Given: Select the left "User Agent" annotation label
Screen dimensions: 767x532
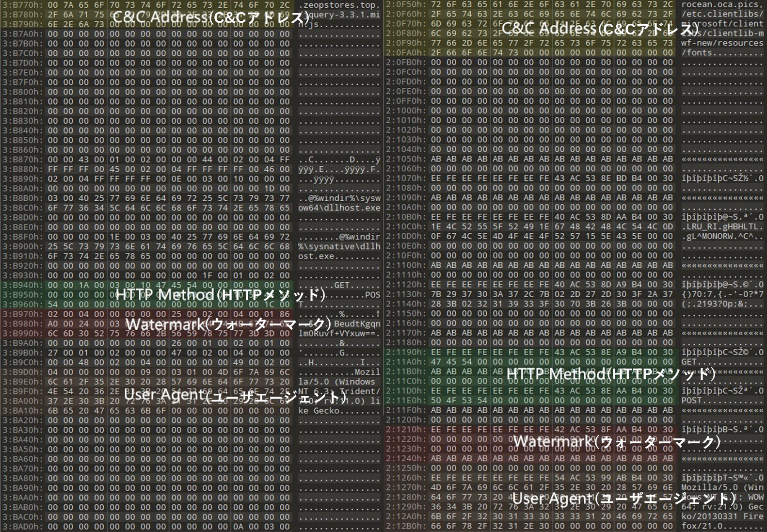Looking at the screenshot, I should (x=235, y=396).
